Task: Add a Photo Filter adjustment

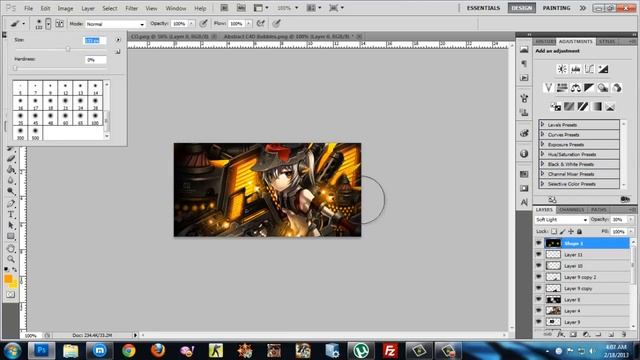Action: [603, 87]
